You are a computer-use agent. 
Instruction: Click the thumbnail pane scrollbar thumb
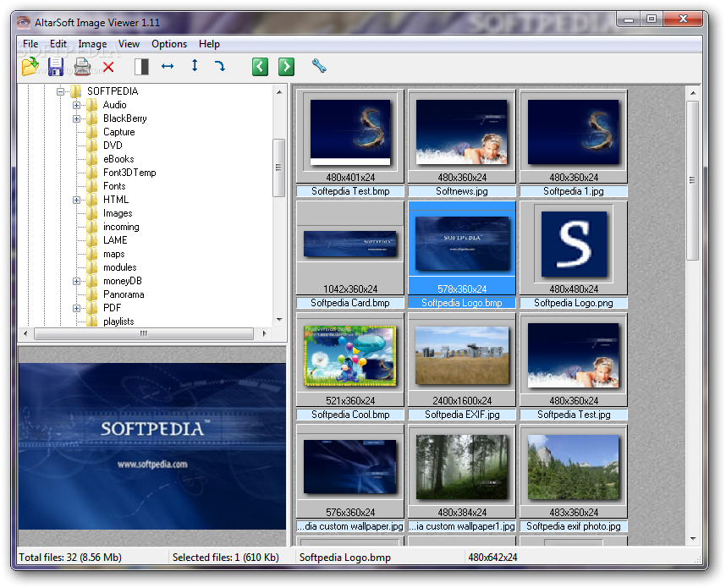pyautogui.click(x=693, y=180)
